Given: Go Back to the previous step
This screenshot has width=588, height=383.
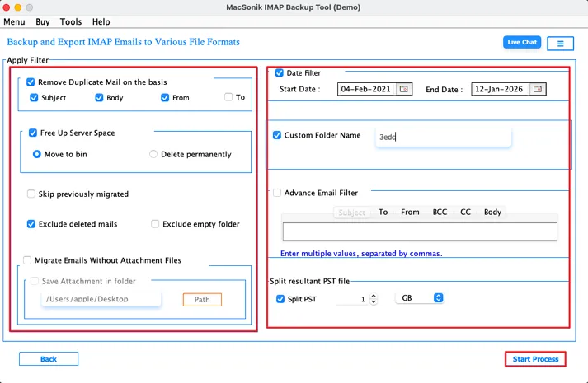Looking at the screenshot, I should pos(49,359).
